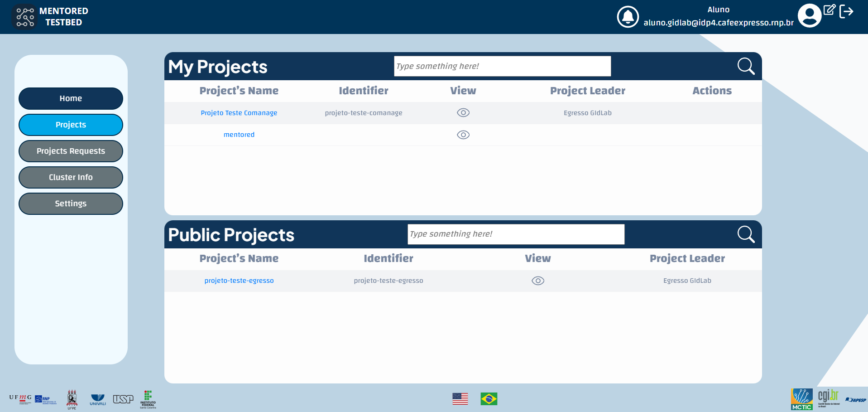Screen dimensions: 868x412
Task: Navigate to Home in the sidebar
Action: coord(71,98)
